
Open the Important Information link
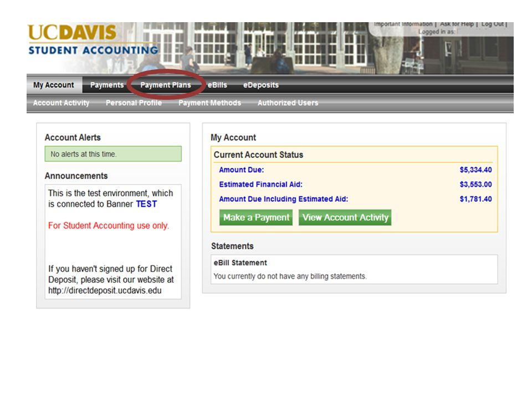pyautogui.click(x=403, y=24)
